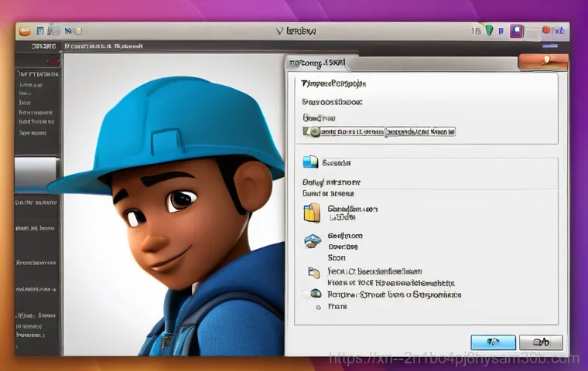Click the red-orange circle at top right corner
588x371 pixels.
[x=546, y=31]
